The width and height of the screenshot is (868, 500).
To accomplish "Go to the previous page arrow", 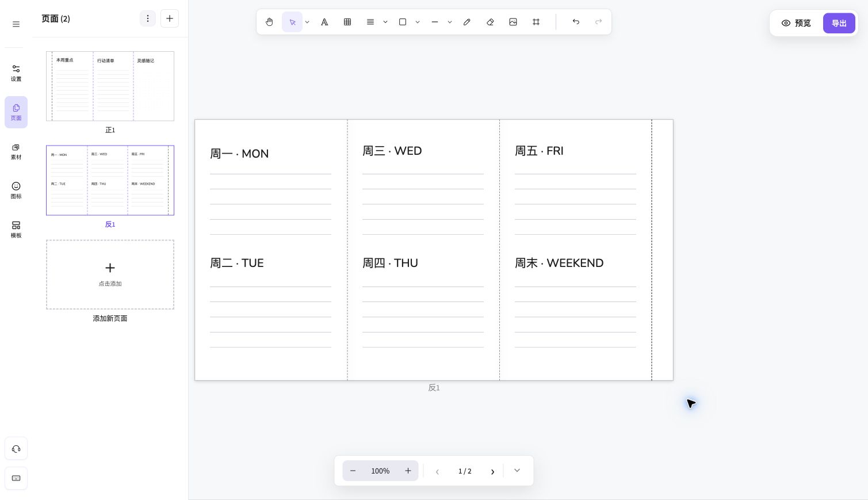I will pyautogui.click(x=437, y=471).
